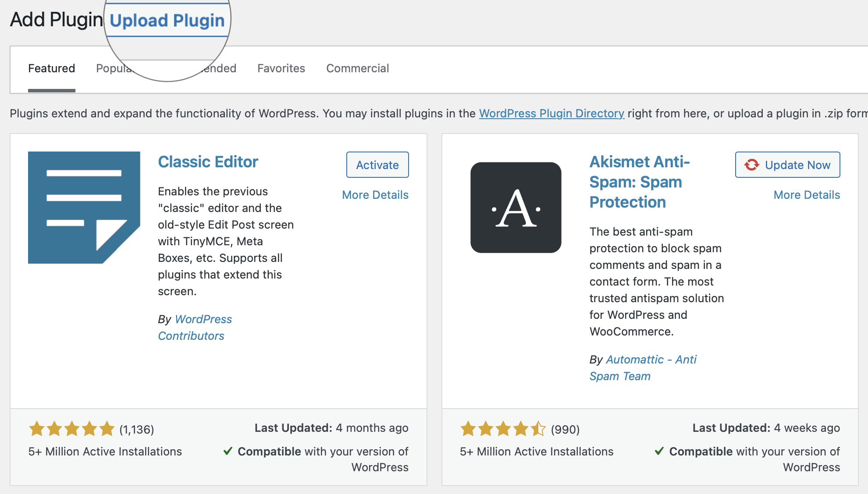Viewport: 868px width, 494px height.
Task: Click Last Updated: 4 weeks ago text
Action: (x=766, y=428)
